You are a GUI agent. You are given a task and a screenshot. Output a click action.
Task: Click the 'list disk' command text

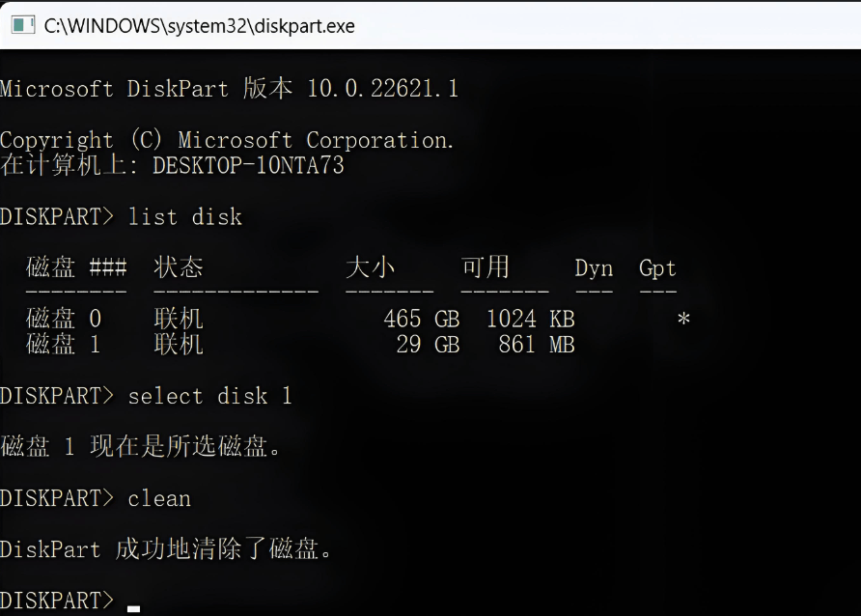click(x=184, y=217)
